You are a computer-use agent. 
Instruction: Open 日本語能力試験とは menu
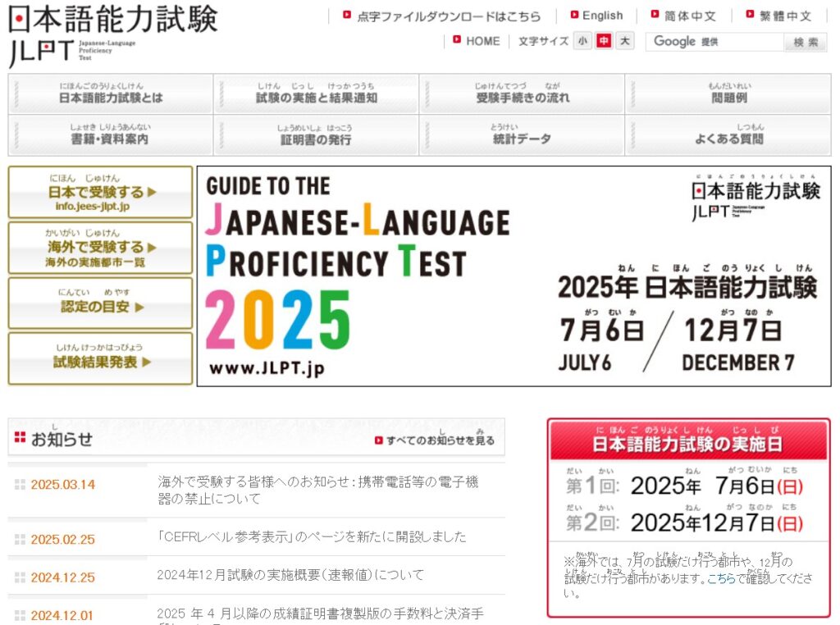pos(111,94)
